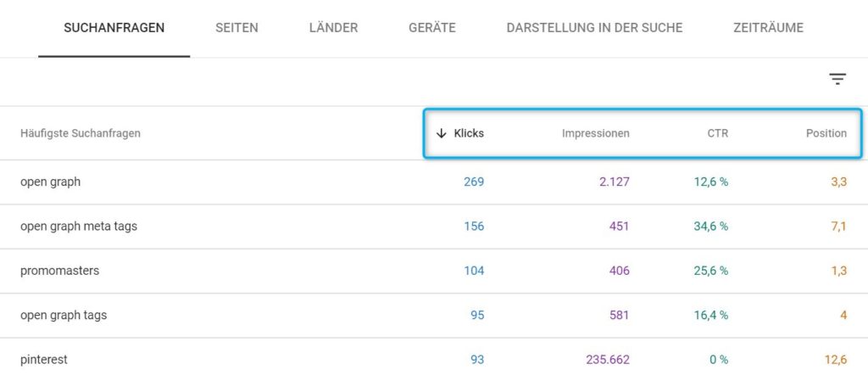This screenshot has width=868, height=381.
Task: Select 'open graph tags' query row
Action: pyautogui.click(x=64, y=316)
